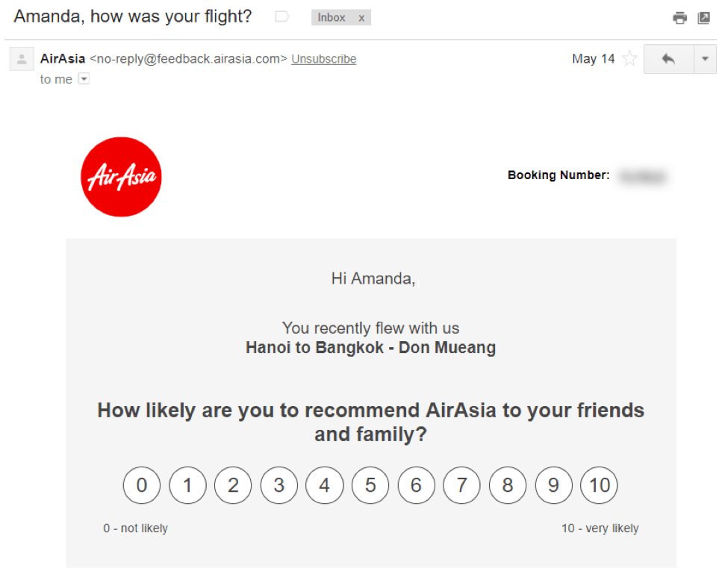The height and width of the screenshot is (580, 728).
Task: Select rating 10 for very likely
Action: 600,485
